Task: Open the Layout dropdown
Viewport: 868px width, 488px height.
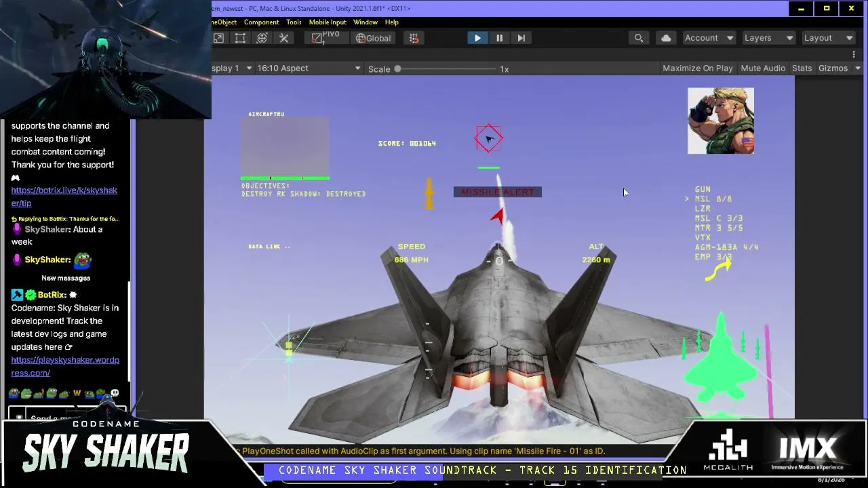Action: click(x=828, y=38)
